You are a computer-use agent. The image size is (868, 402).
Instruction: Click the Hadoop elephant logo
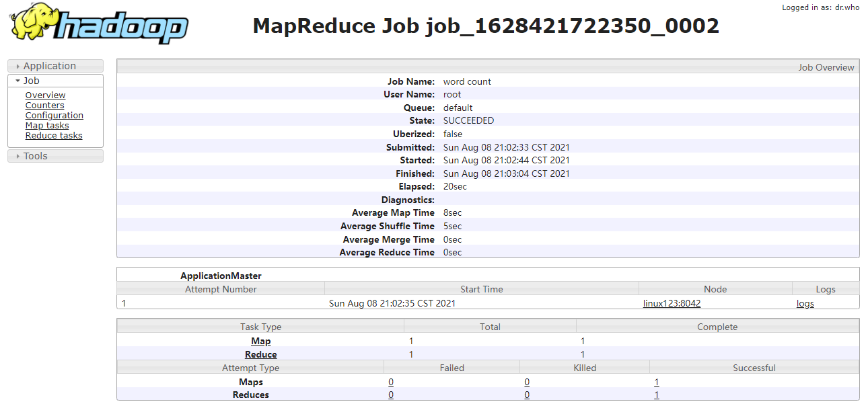pos(99,24)
